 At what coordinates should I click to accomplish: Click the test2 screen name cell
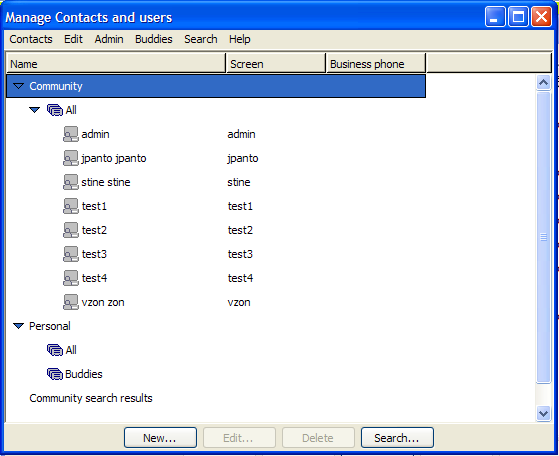click(x=240, y=230)
